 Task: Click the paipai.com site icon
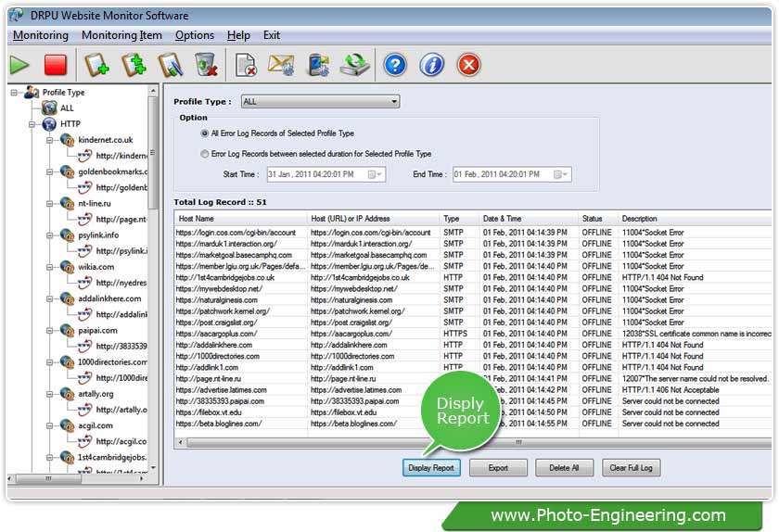pyautogui.click(x=67, y=330)
